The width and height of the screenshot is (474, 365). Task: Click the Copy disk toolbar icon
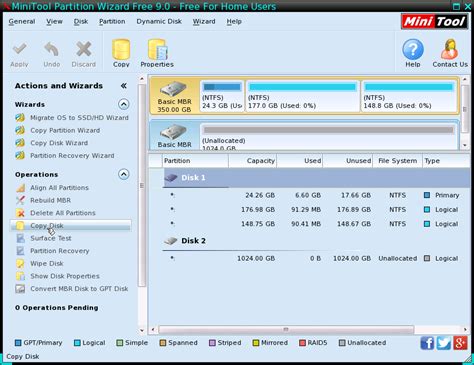(121, 49)
